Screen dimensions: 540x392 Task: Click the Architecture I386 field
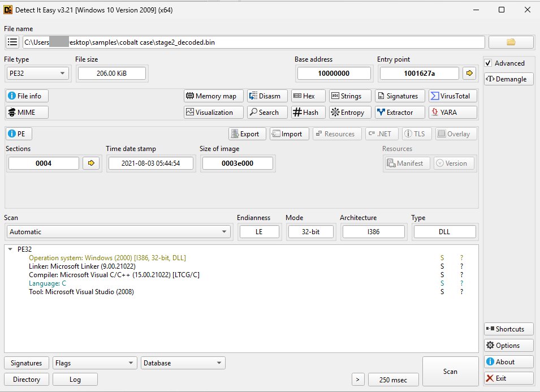click(373, 231)
